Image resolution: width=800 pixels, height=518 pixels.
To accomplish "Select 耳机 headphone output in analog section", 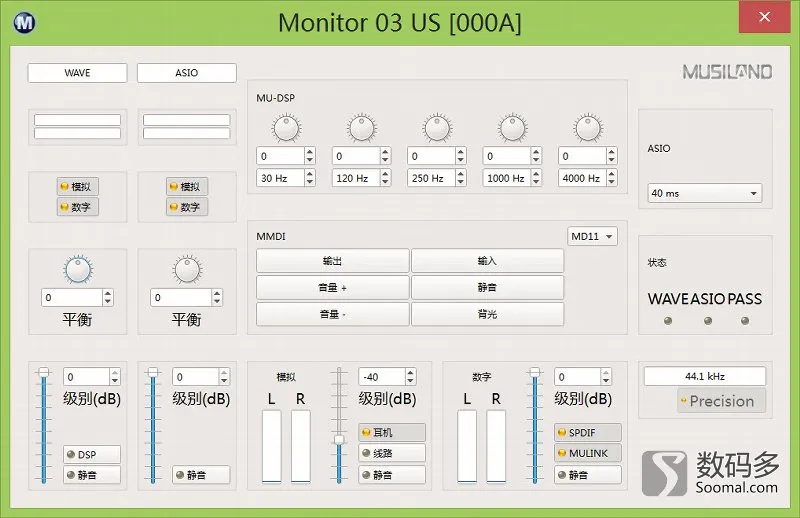I will [x=392, y=432].
